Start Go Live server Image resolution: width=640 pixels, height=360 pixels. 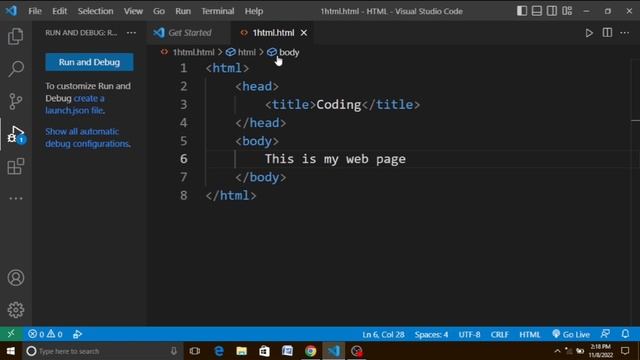571,334
